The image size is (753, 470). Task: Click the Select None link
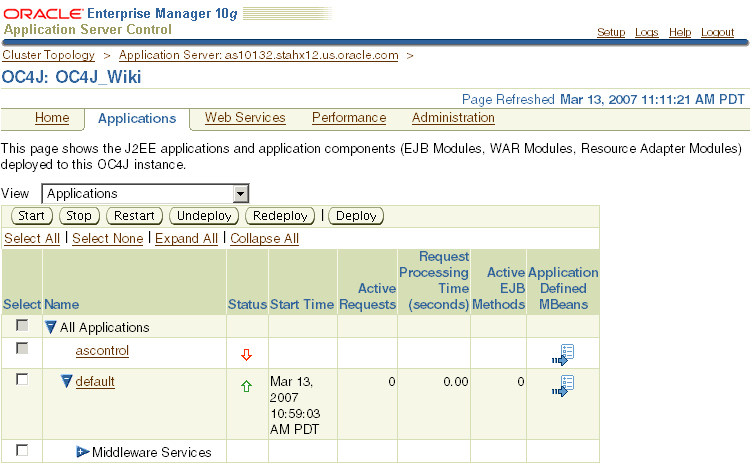108,239
